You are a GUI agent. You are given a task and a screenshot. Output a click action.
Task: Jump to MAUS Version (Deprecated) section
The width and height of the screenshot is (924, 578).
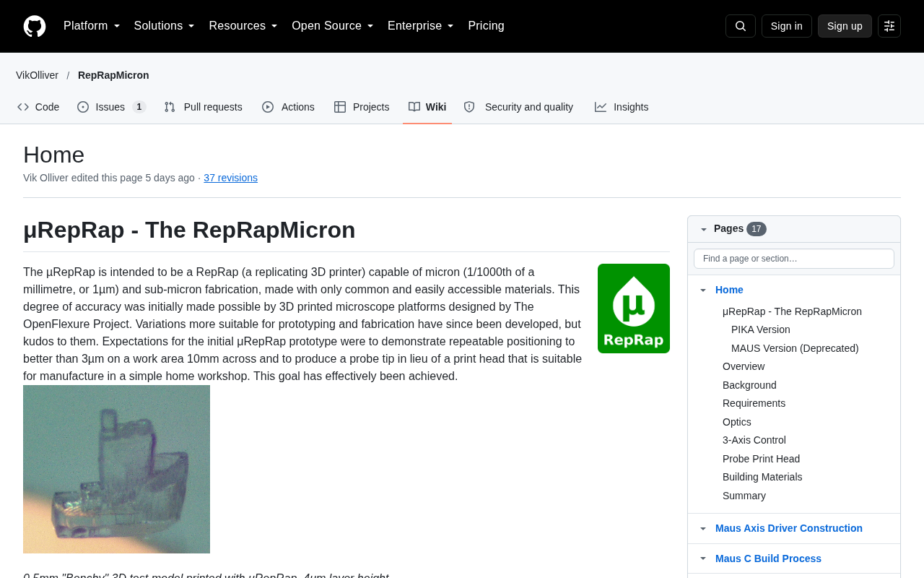tap(795, 348)
